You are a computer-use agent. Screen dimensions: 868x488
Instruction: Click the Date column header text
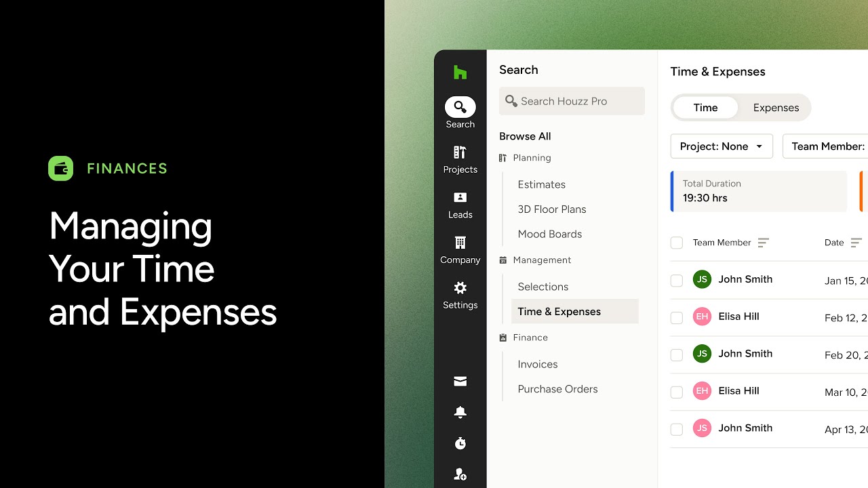tap(834, 243)
